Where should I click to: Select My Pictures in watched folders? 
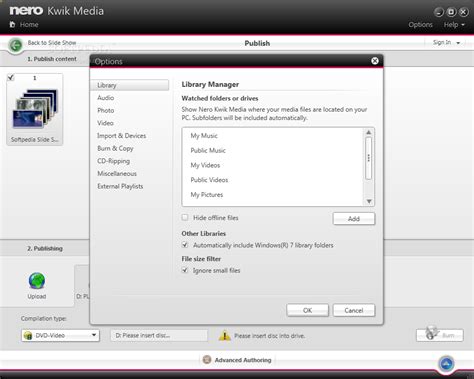click(207, 194)
